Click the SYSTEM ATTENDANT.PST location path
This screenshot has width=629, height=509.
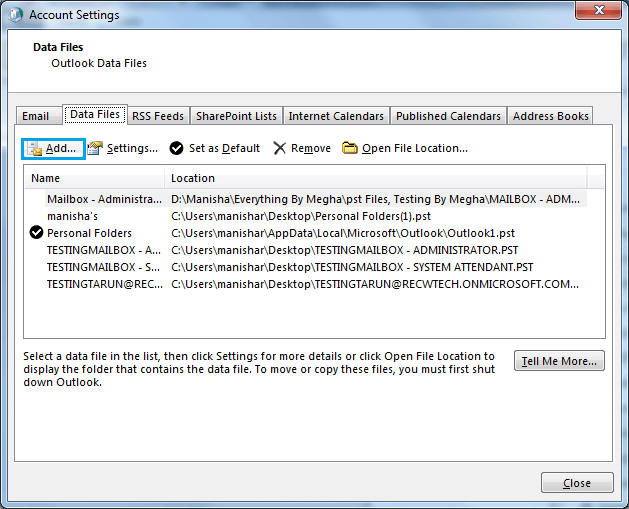[352, 267]
